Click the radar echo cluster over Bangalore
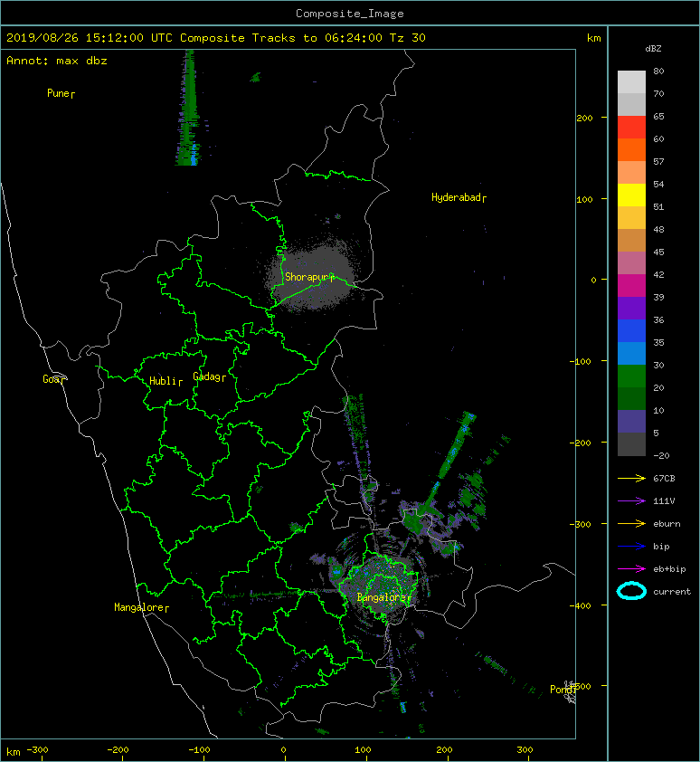Viewport: 700px width, 762px height. pos(382,586)
